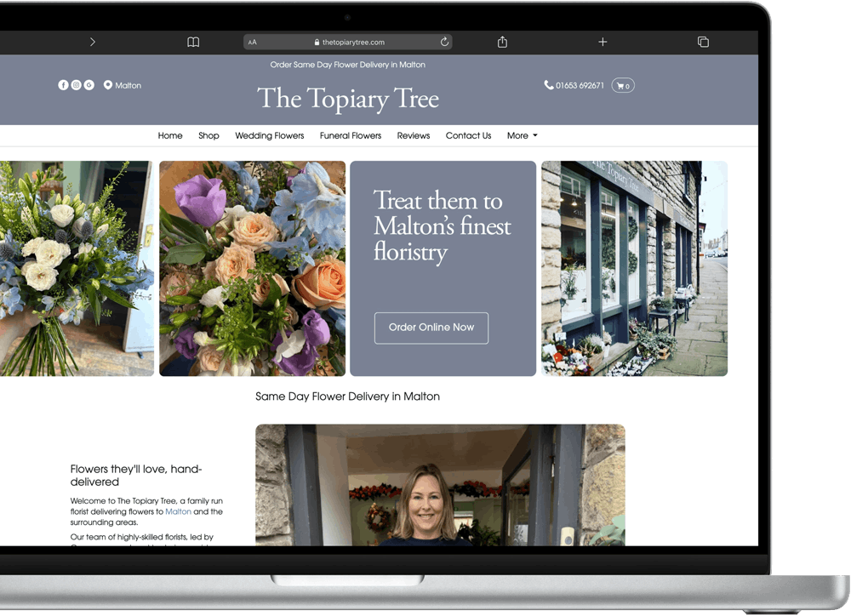This screenshot has height=616, width=851.
Task: Click the Malton location pin icon
Action: (x=108, y=85)
